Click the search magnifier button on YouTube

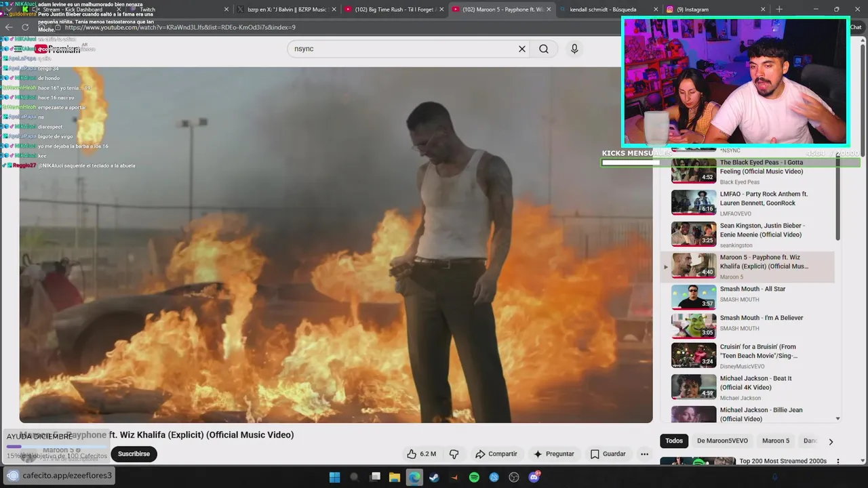pos(544,49)
